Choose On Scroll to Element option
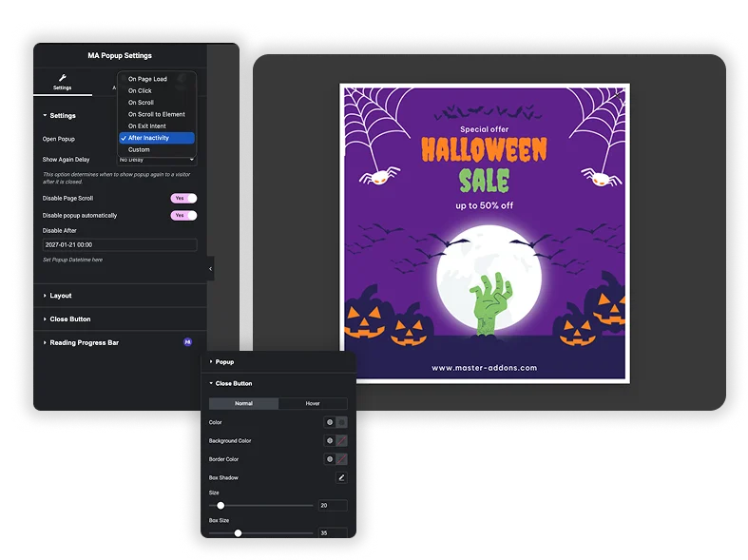 (157, 114)
